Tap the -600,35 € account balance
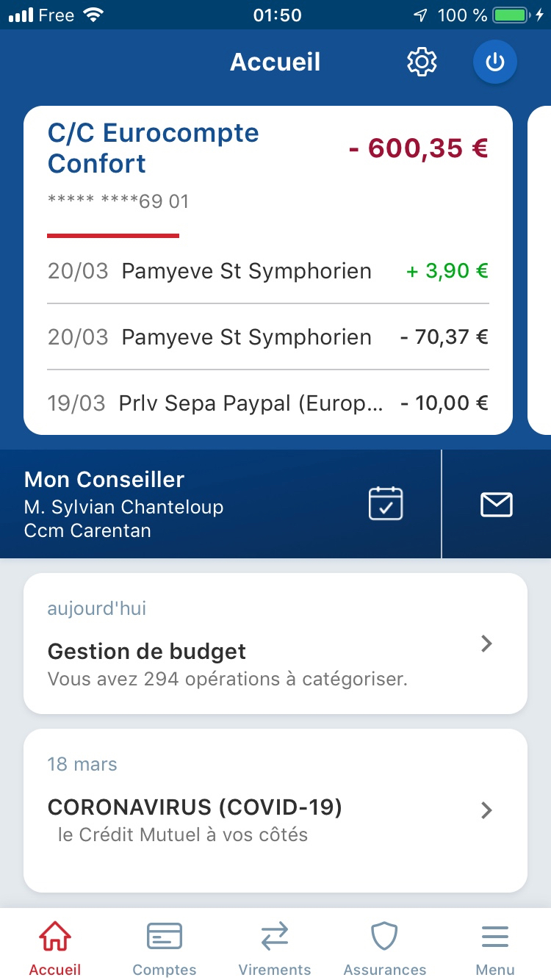The height and width of the screenshot is (980, 551). (x=419, y=148)
